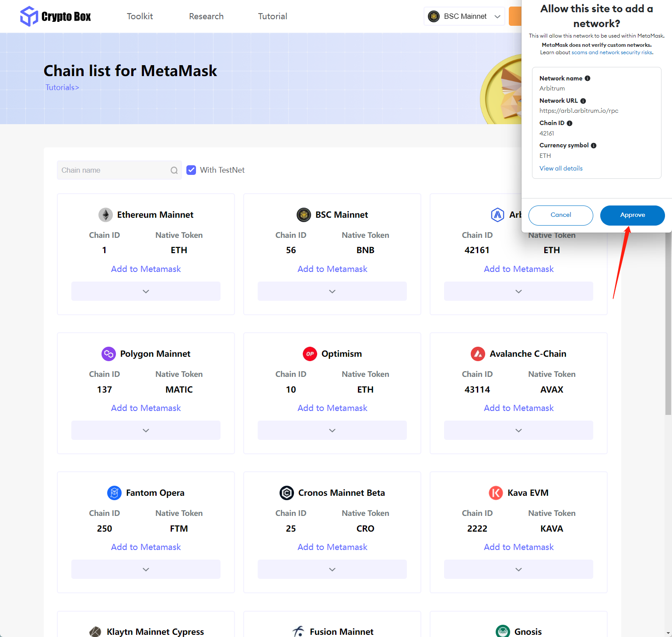The image size is (672, 637).
Task: Add Cronos Mainnet Beta to Metamask
Action: (332, 547)
